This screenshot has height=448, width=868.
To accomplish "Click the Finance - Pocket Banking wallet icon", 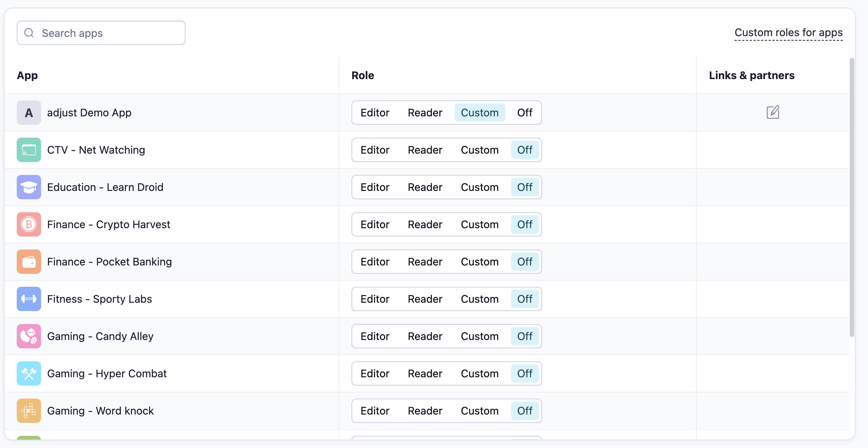I will 29,262.
